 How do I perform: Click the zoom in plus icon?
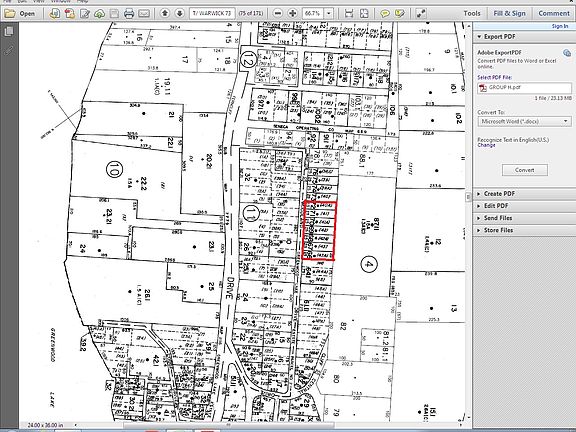tap(293, 13)
